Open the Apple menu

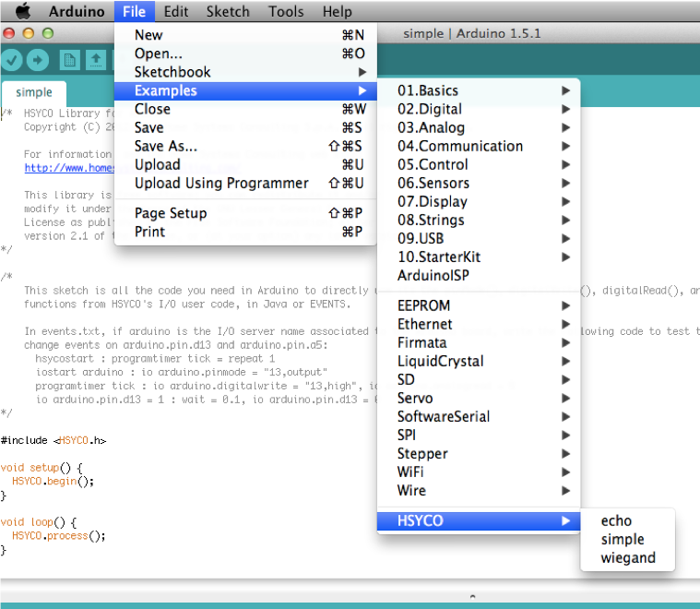point(23,11)
